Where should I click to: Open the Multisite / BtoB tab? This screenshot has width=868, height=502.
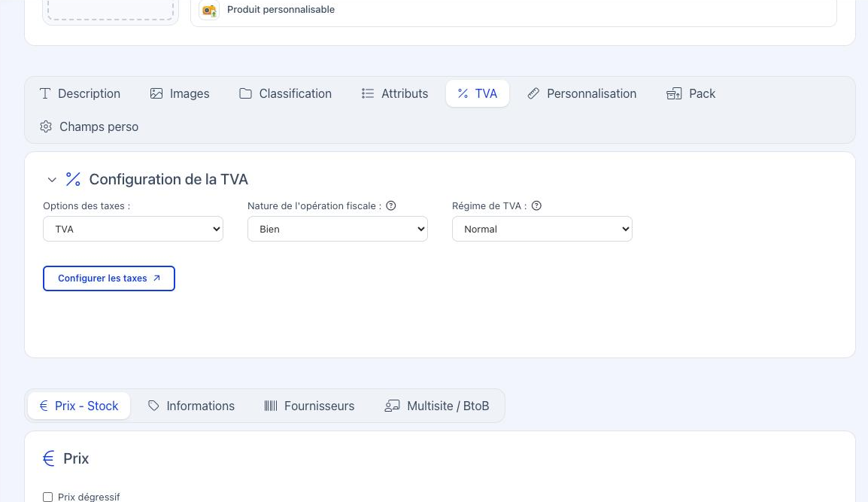437,406
